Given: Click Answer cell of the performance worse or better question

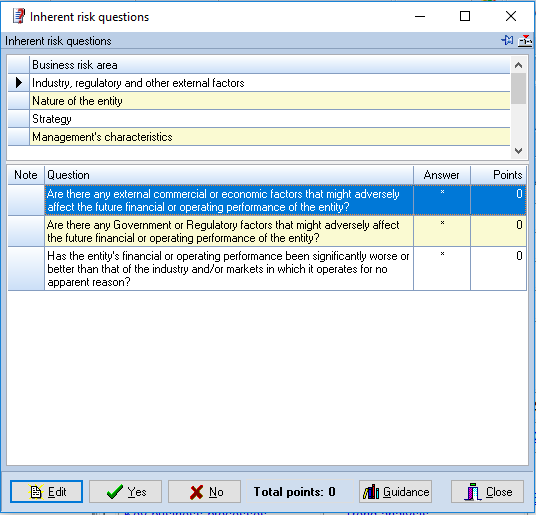Looking at the screenshot, I should (442, 269).
